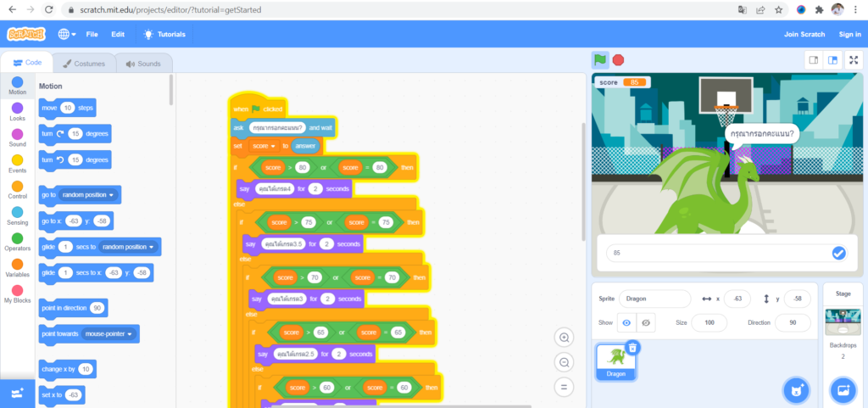The height and width of the screenshot is (408, 868).
Task: Open the File menu
Action: point(92,34)
